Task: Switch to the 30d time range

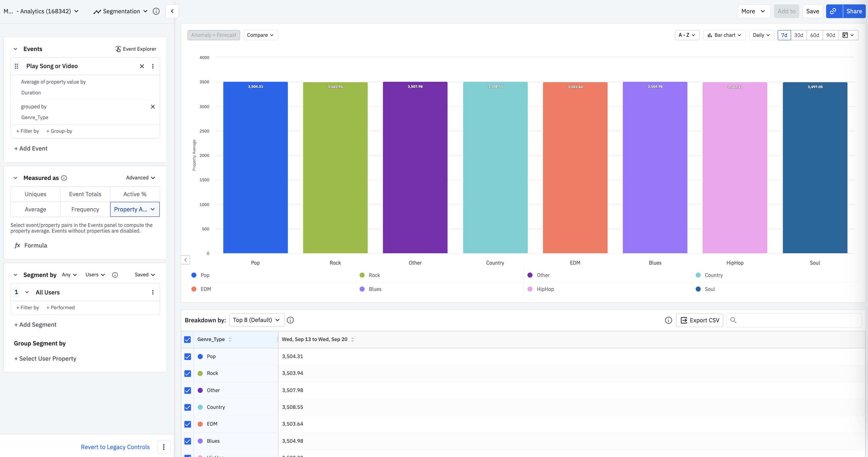Action: (x=798, y=35)
